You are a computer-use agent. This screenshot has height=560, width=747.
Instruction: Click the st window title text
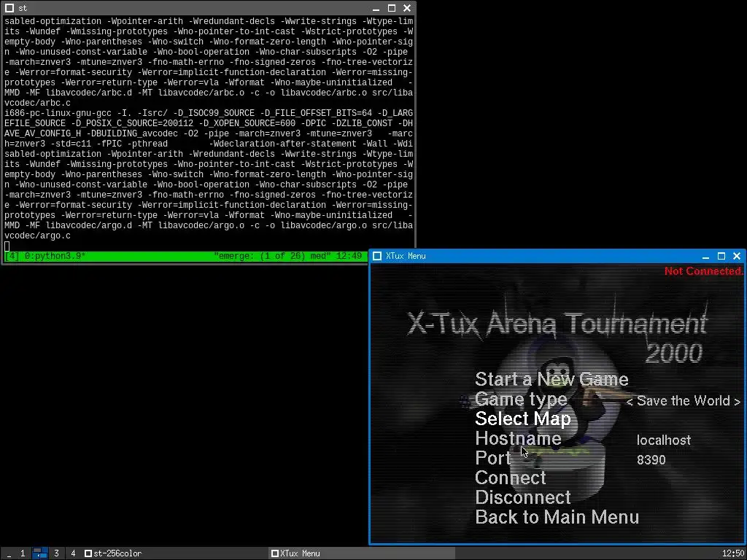(x=23, y=8)
